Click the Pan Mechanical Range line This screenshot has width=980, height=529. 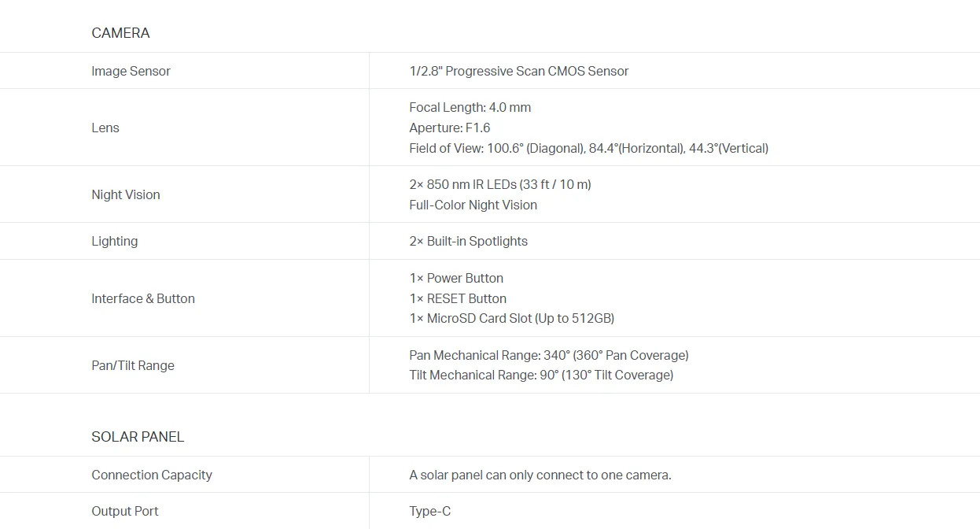[548, 355]
